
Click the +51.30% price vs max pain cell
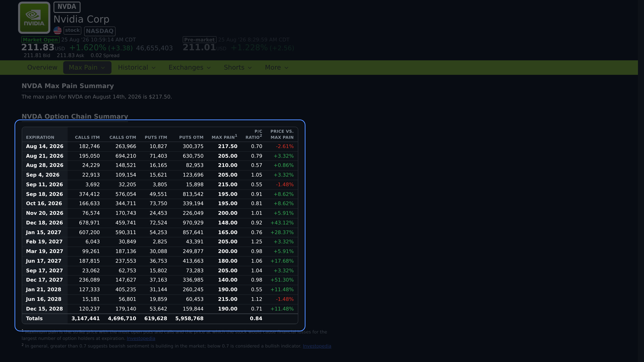click(282, 280)
